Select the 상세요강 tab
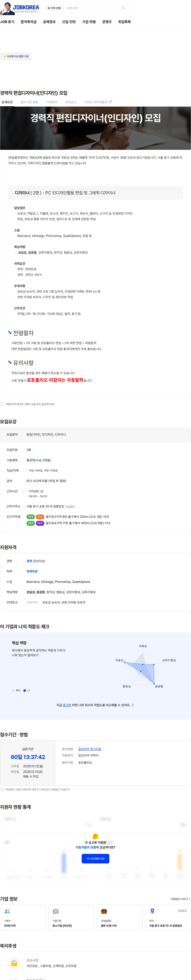 7,102
